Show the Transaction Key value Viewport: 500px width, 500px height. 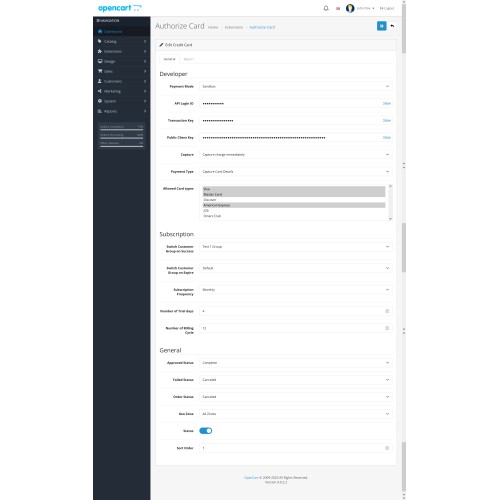click(386, 120)
